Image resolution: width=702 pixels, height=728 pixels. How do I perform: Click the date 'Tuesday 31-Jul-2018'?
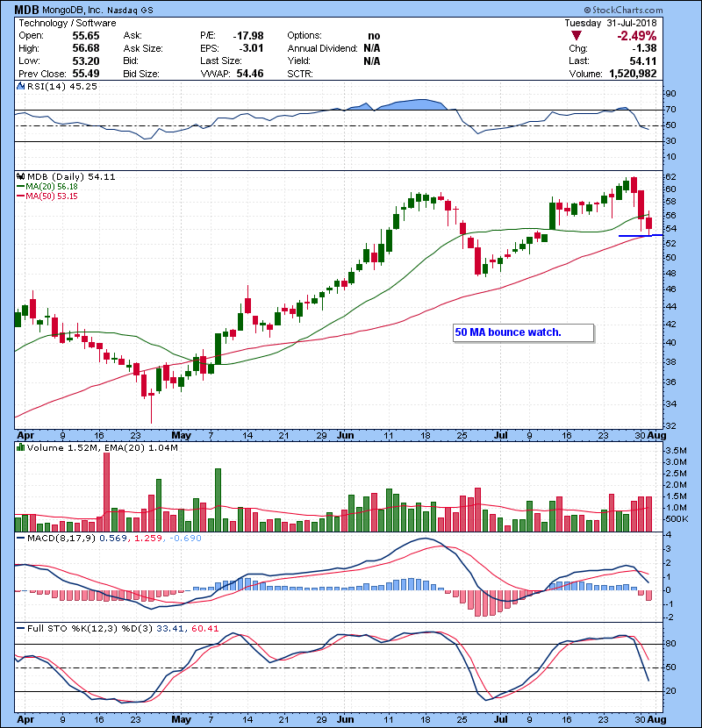611,23
